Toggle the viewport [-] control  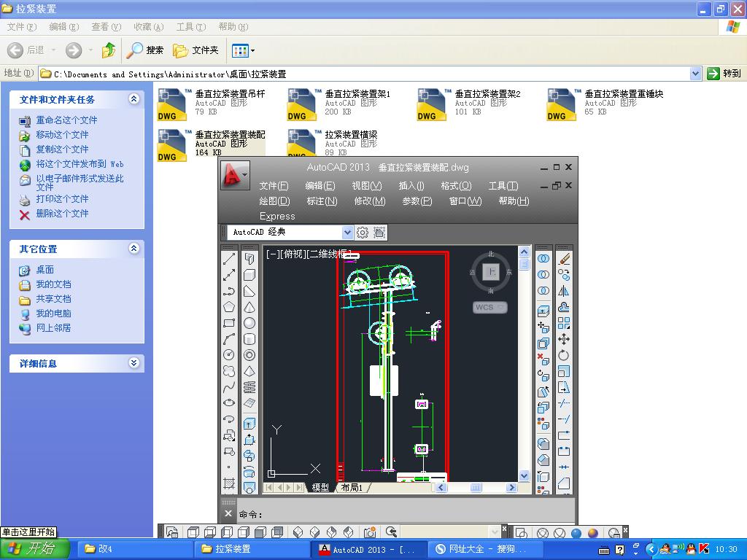[x=271, y=254]
